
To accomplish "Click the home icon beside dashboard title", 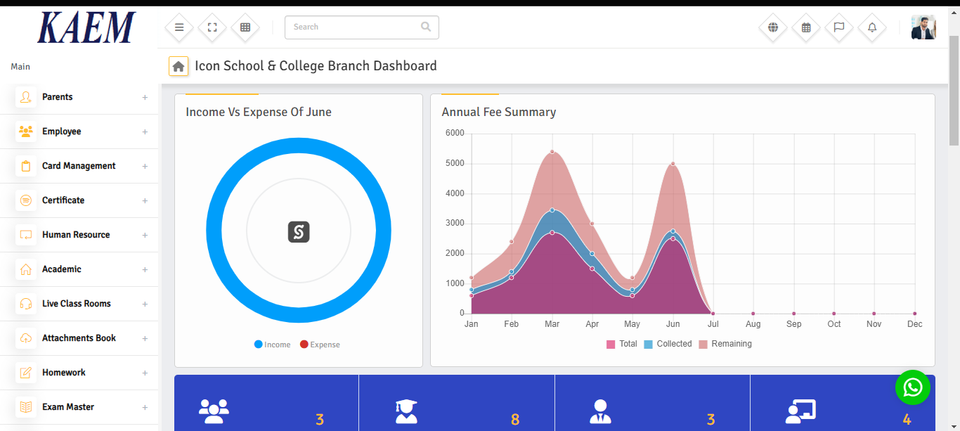I will tap(178, 67).
